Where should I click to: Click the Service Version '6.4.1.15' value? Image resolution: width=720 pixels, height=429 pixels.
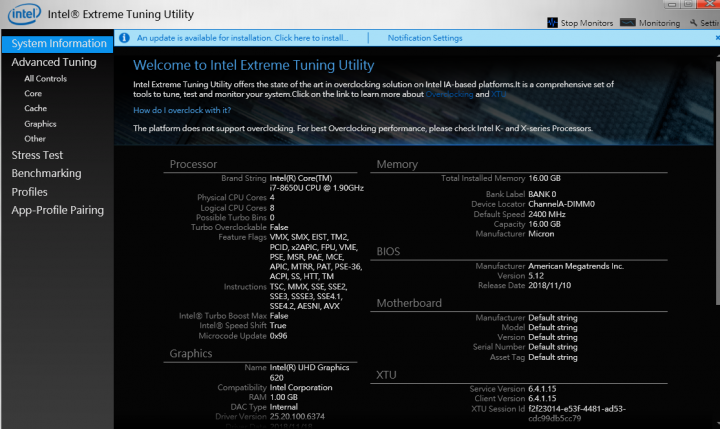[x=542, y=389]
